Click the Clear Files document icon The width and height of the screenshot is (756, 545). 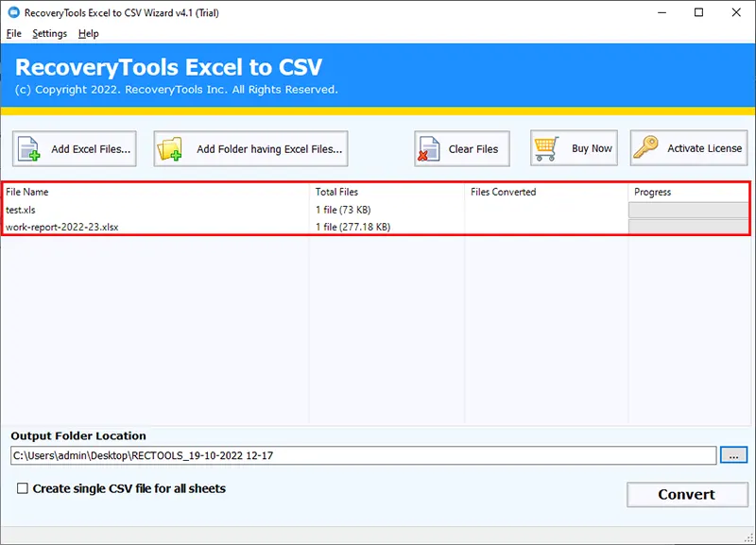pyautogui.click(x=430, y=149)
